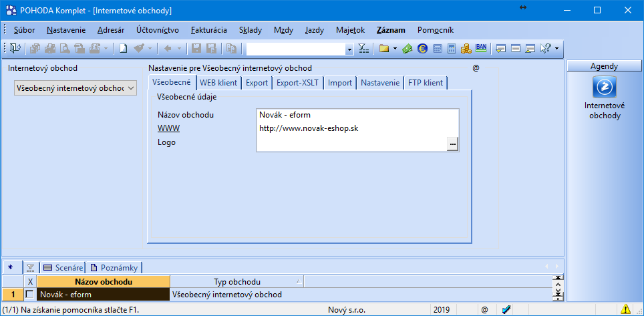Click the printer icon in toolbar
This screenshot has width=644, height=316.
point(50,49)
